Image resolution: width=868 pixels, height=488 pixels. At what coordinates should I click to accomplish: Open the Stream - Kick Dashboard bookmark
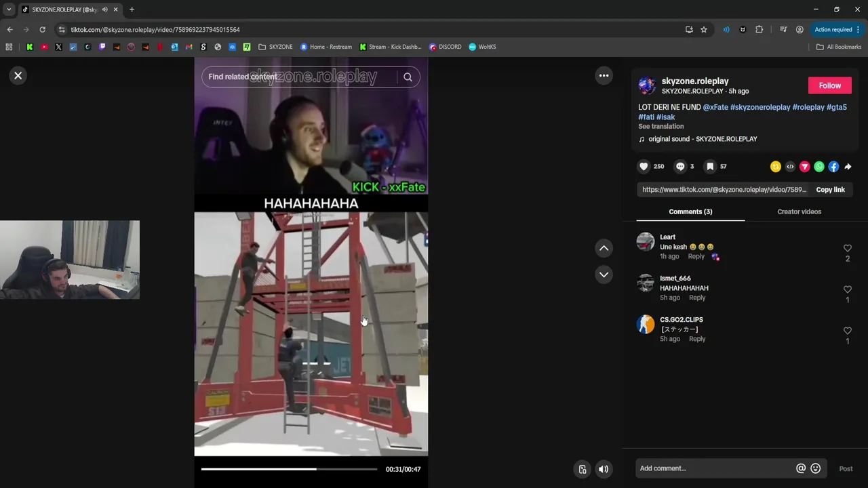[391, 47]
